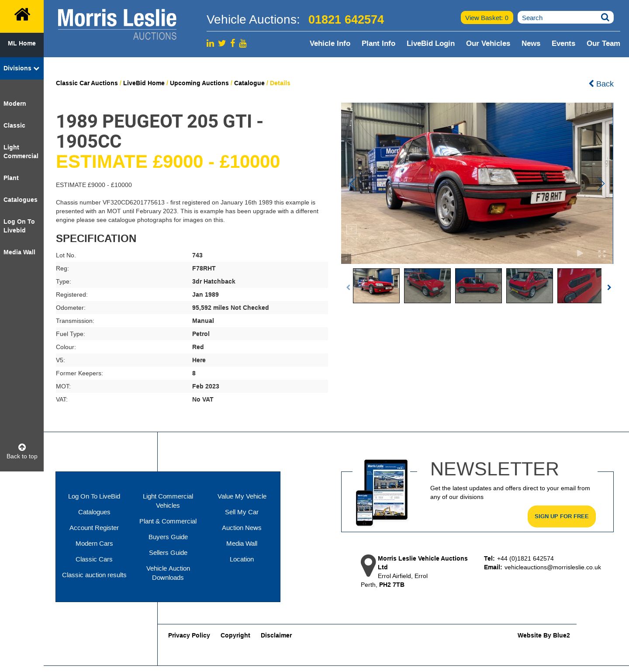Open Our Team menu item

[603, 43]
